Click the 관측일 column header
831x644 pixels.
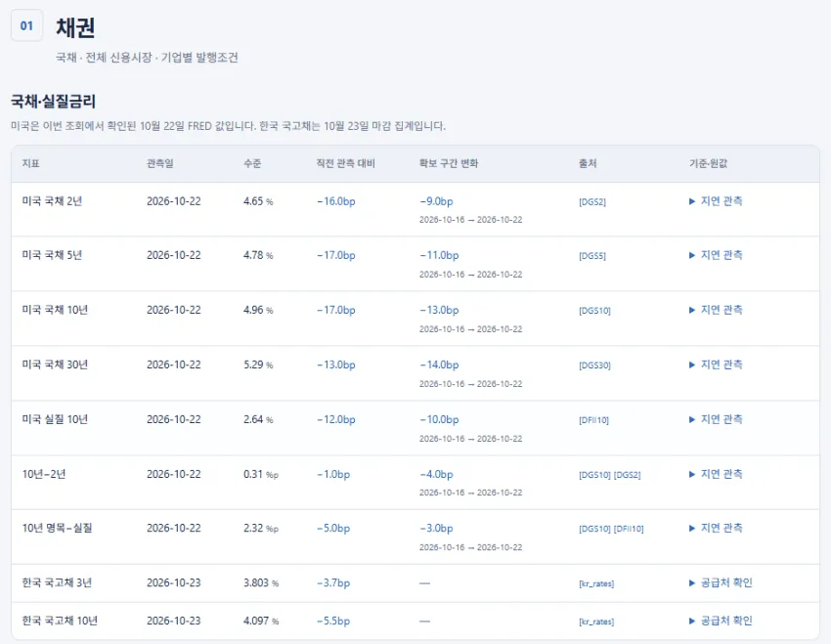160,163
